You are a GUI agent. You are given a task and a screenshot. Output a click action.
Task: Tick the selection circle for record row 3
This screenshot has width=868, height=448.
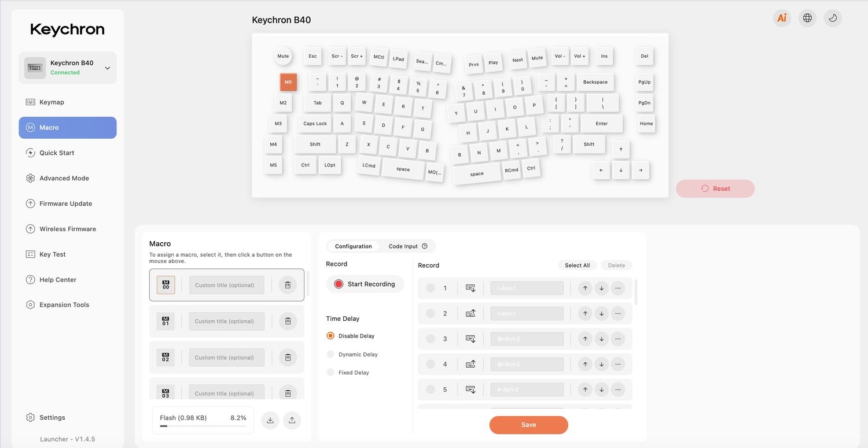pyautogui.click(x=431, y=339)
